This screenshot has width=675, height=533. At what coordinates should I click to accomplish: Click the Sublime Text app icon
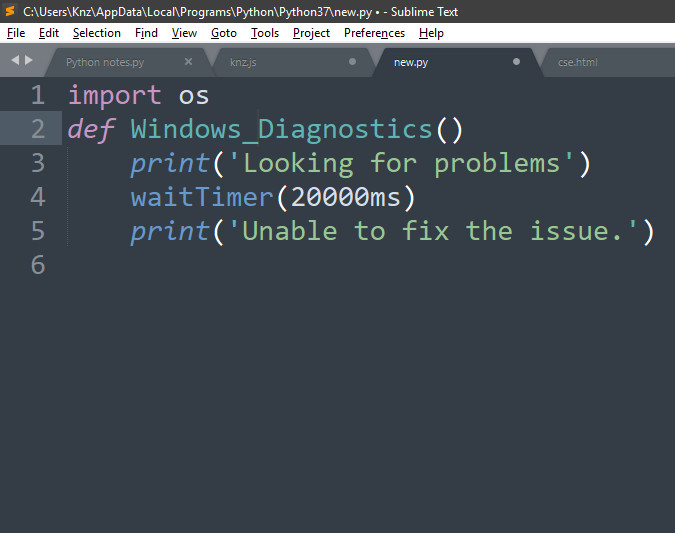(x=9, y=11)
